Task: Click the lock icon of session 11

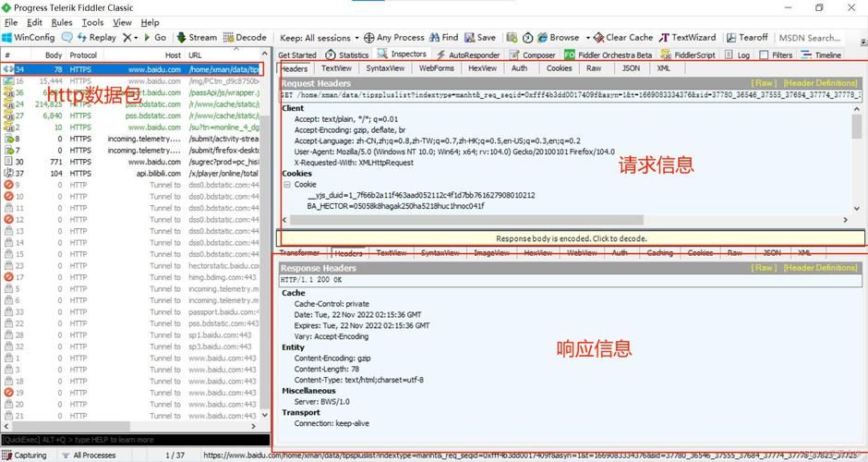Action: click(x=8, y=208)
